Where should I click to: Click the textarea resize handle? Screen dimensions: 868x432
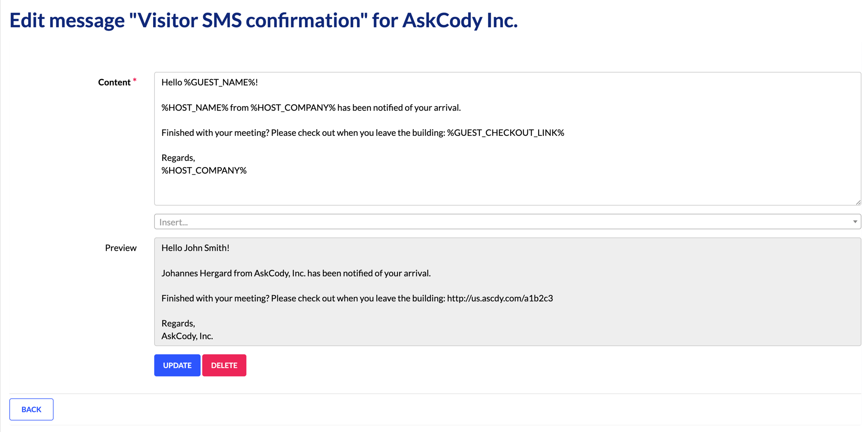(x=858, y=202)
